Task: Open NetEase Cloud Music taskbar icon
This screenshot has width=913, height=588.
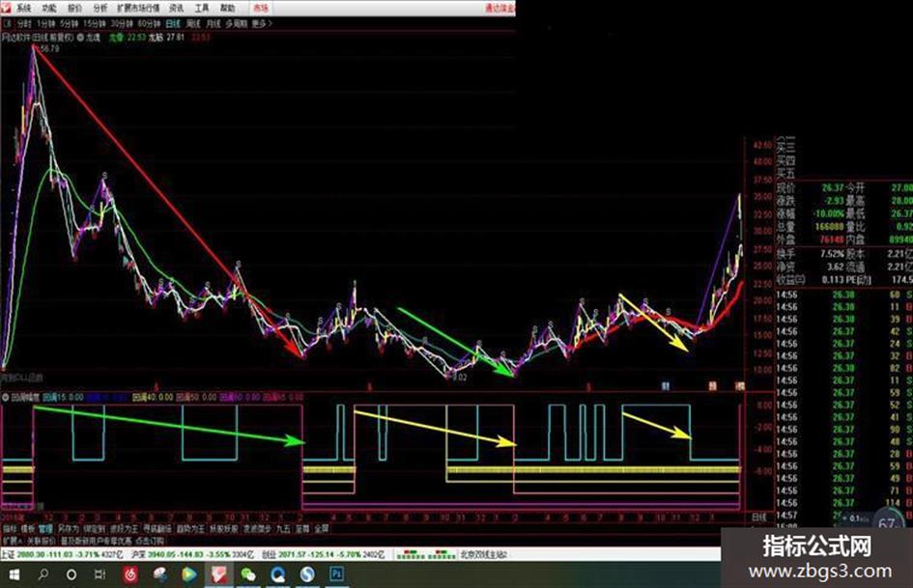Action: coord(130,574)
